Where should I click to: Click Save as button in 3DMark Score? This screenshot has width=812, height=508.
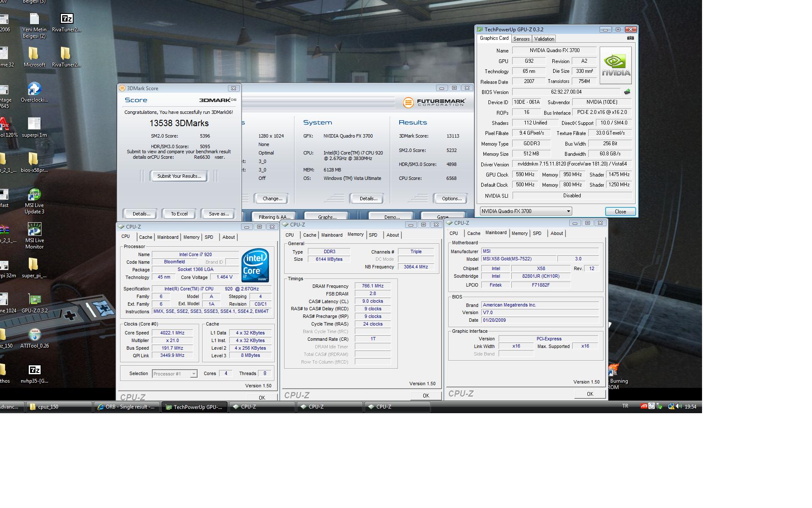point(219,214)
